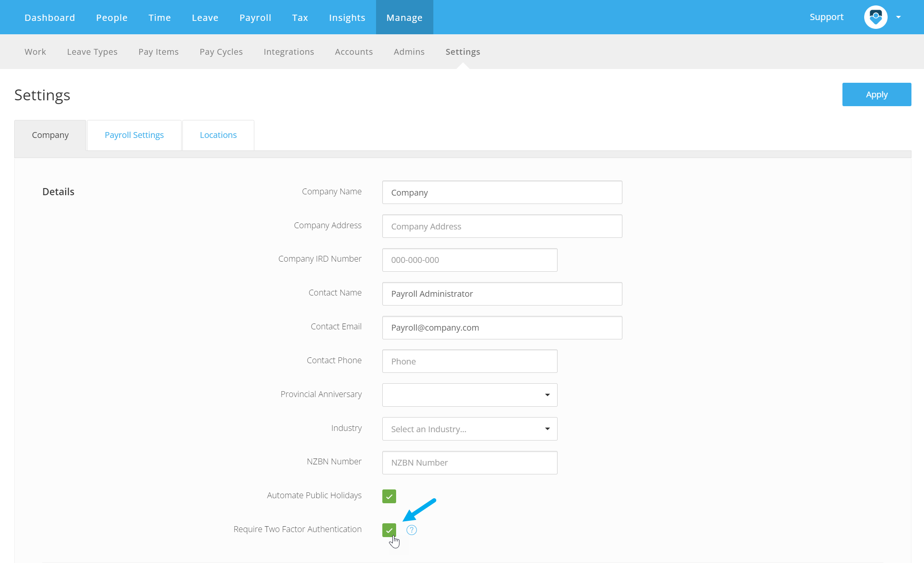This screenshot has width=924, height=563.
Task: Click the Apply button
Action: [x=877, y=94]
